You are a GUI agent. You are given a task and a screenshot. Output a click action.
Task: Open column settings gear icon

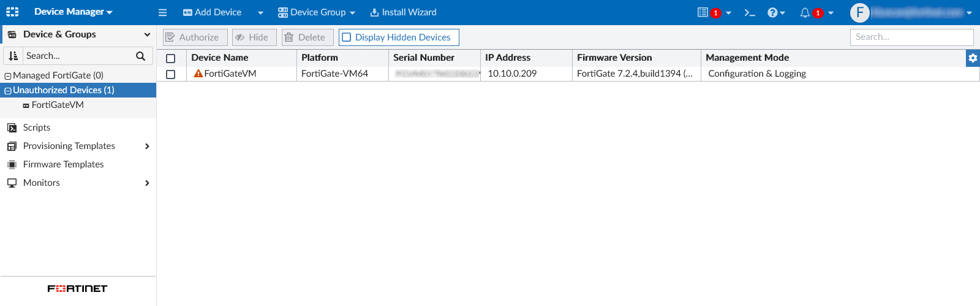[x=973, y=58]
